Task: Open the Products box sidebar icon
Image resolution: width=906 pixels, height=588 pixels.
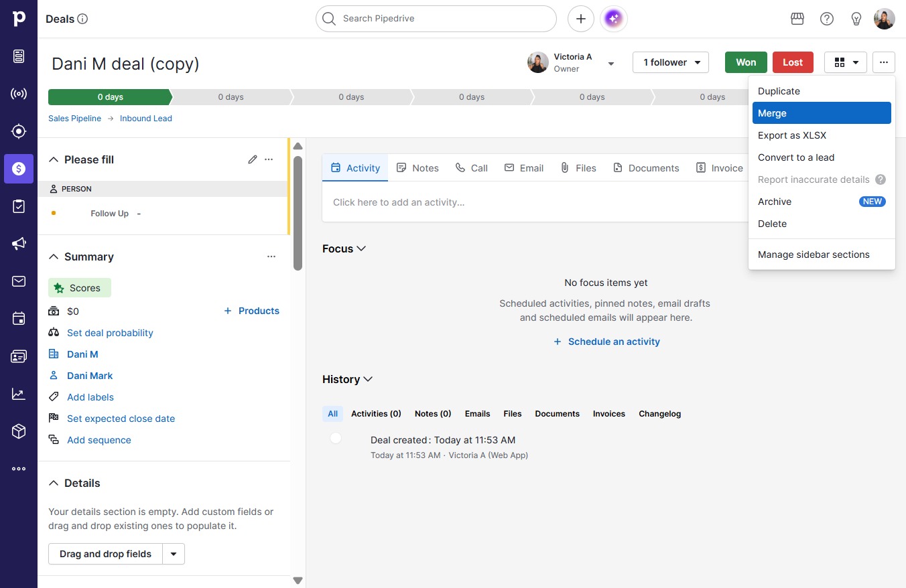Action: [x=19, y=431]
